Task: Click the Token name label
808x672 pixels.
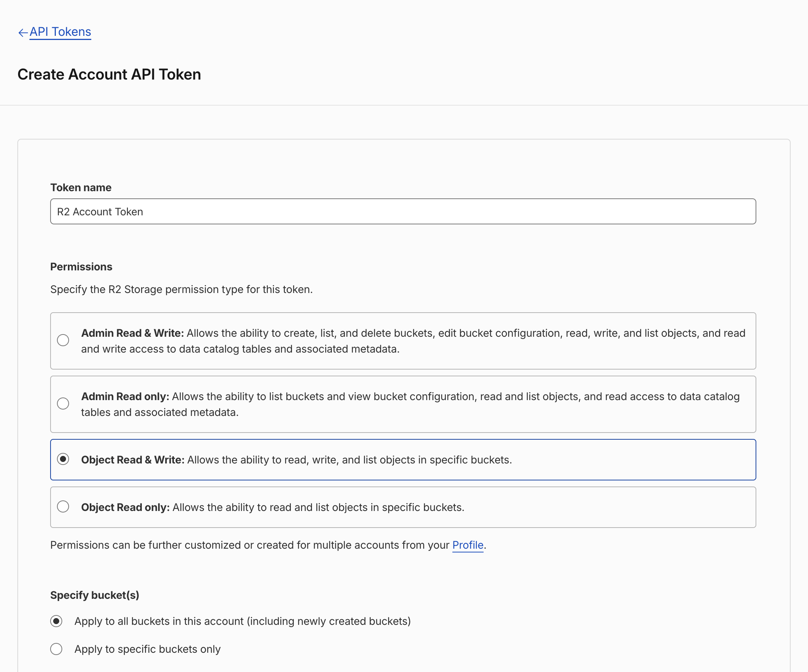Action: 81,187
